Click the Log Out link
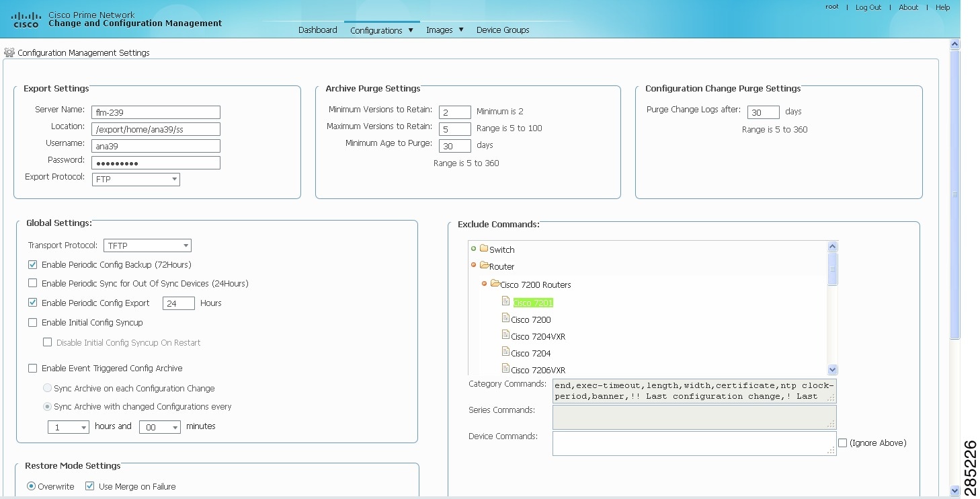The image size is (980, 499). tap(868, 7)
